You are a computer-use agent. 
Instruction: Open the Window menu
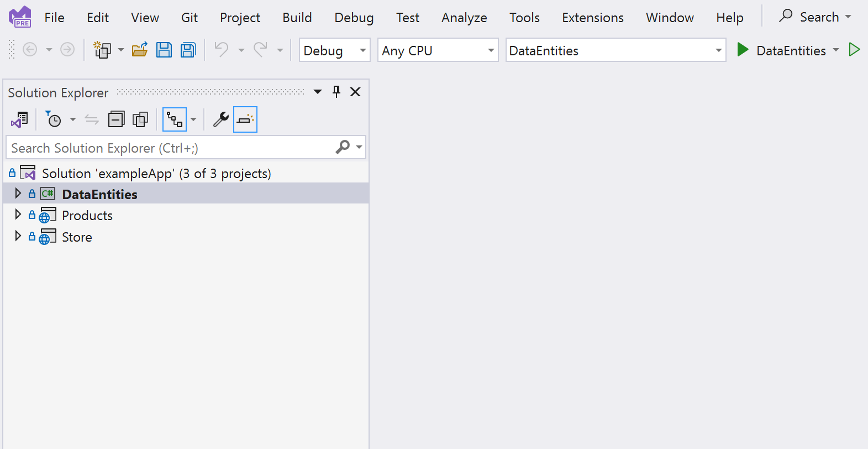670,18
